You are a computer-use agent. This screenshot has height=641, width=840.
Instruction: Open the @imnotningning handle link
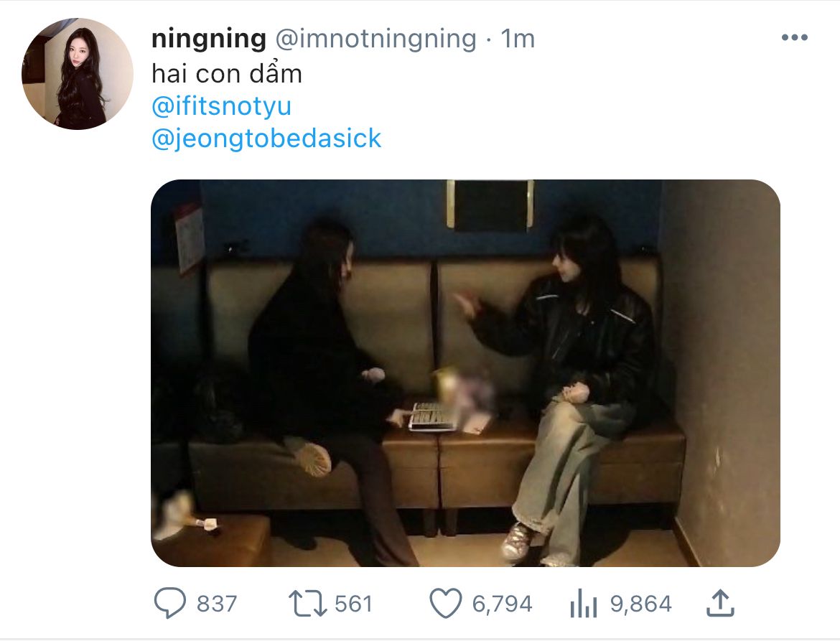(x=375, y=39)
